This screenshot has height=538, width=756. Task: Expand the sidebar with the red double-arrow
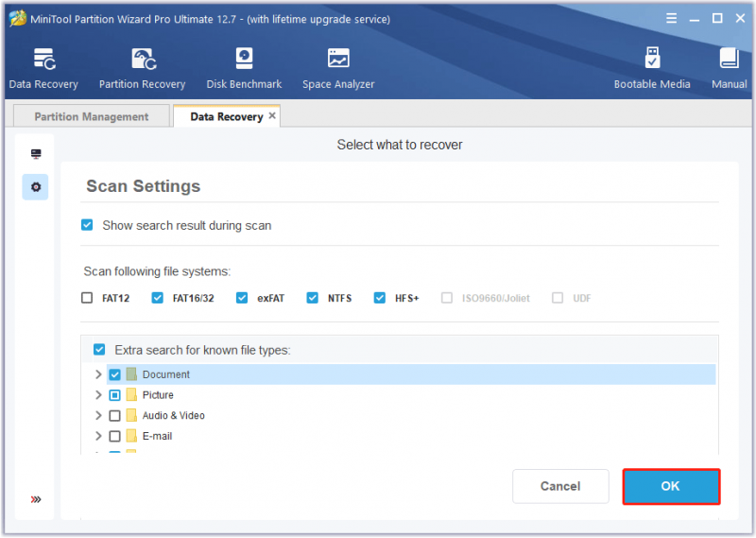tap(36, 499)
